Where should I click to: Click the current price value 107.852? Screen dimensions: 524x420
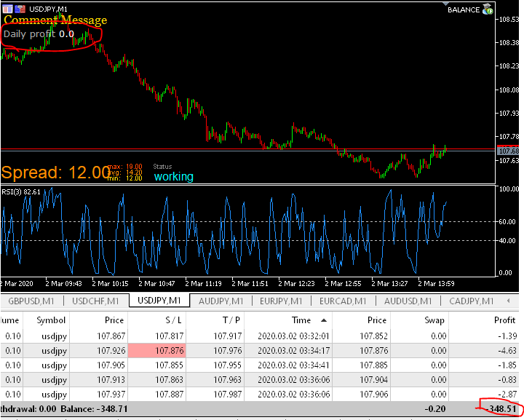(373, 336)
